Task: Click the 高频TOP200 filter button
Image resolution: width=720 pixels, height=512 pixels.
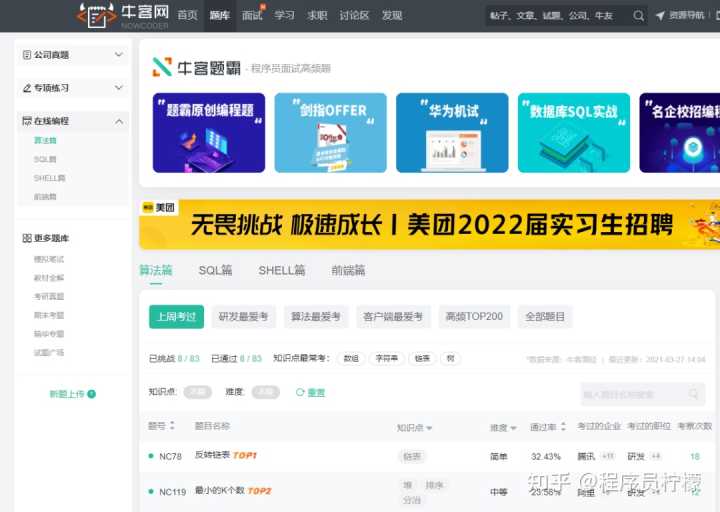Action: click(474, 316)
